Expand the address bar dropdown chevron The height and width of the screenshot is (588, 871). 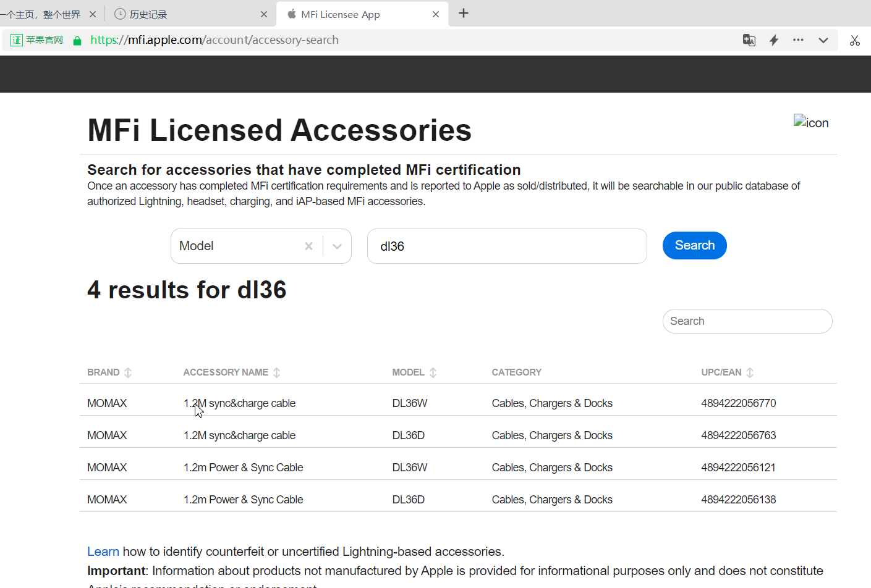pyautogui.click(x=823, y=40)
